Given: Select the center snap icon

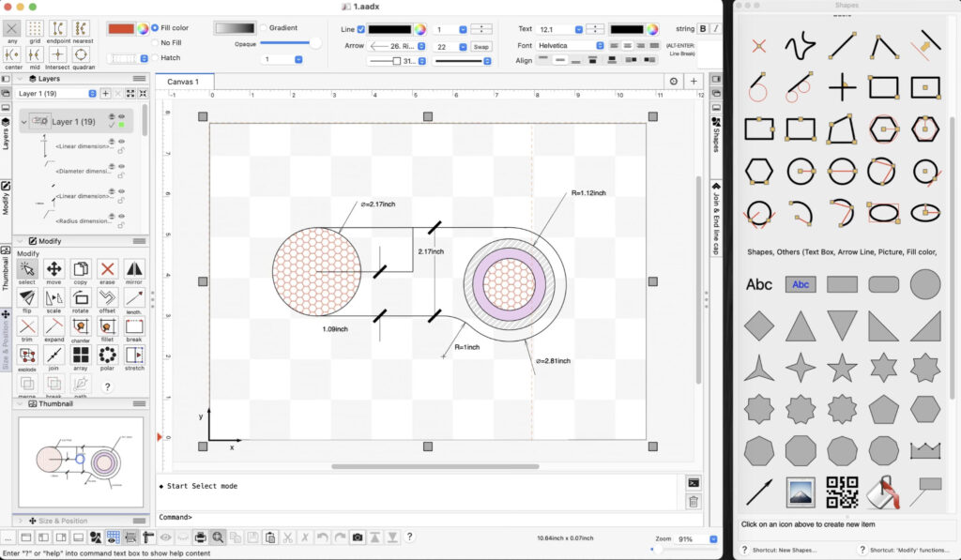Looking at the screenshot, I should [x=12, y=53].
